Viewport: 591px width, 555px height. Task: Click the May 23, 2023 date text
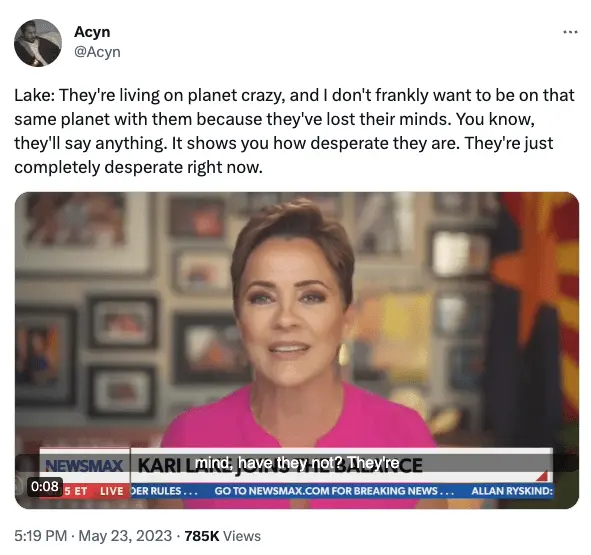[x=125, y=536]
